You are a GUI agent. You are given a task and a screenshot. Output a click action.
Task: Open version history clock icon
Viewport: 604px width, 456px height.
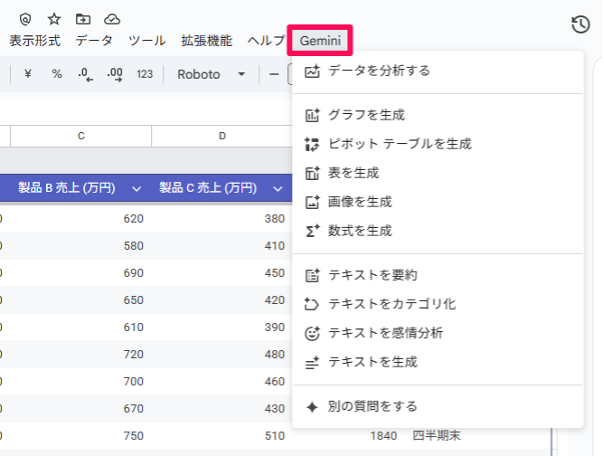point(581,25)
